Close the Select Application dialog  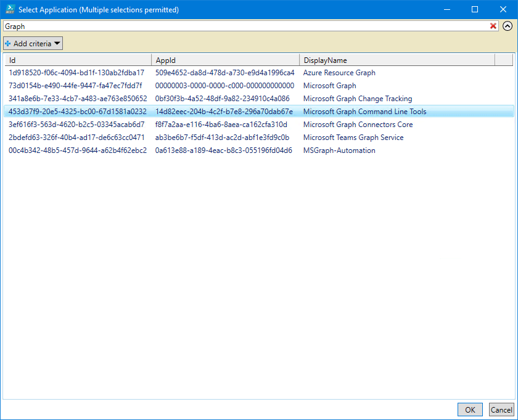click(x=503, y=9)
